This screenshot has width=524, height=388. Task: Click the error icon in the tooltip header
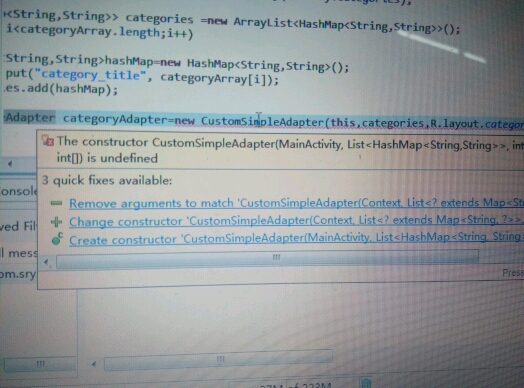point(48,140)
